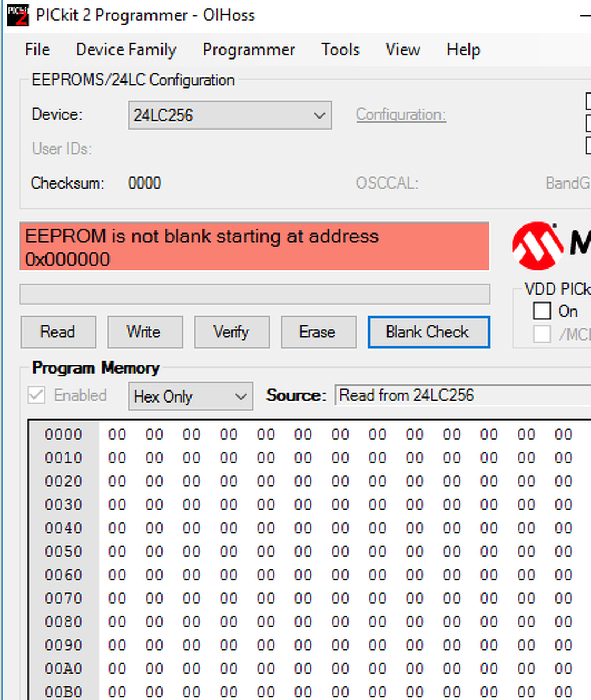Screen dimensions: 591x700
Task: Click the Erase button
Action: click(318, 332)
